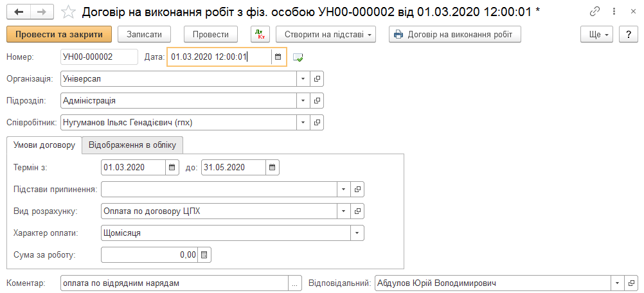Click the до end date field
Image resolution: width=644 pixels, height=293 pixels.
tap(233, 168)
